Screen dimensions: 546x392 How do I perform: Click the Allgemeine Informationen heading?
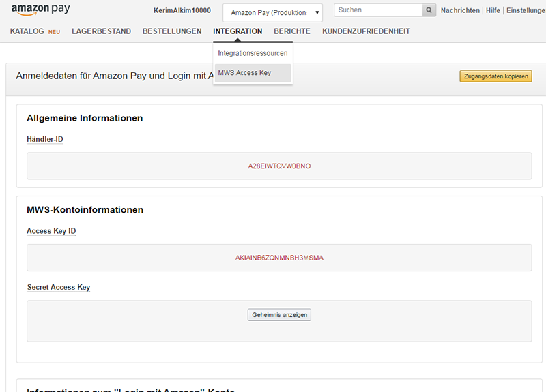tap(85, 118)
